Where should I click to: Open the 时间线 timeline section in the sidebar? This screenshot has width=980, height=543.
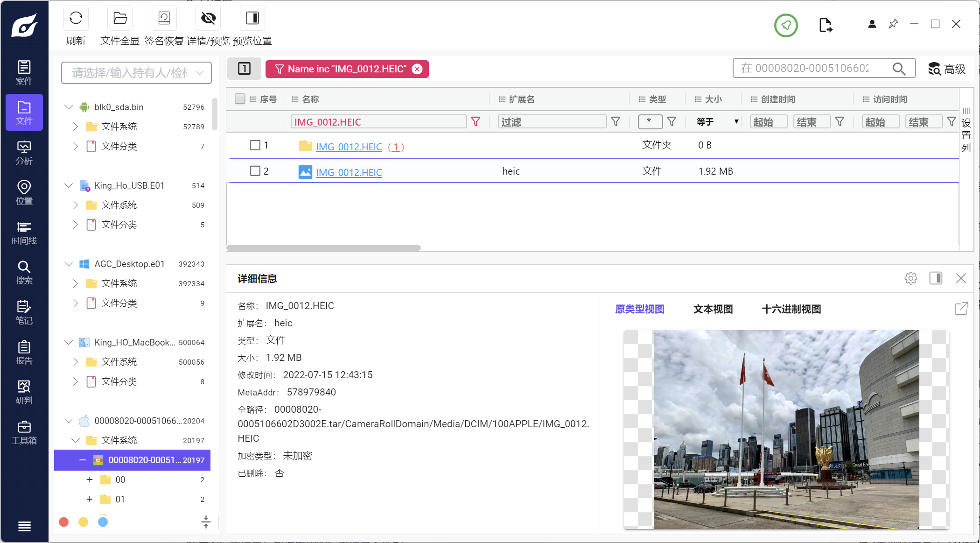point(24,233)
